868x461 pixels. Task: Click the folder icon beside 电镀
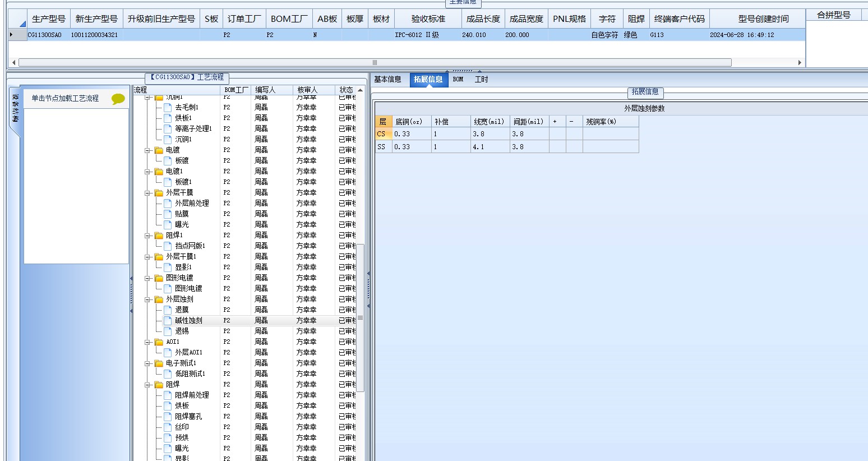click(159, 150)
